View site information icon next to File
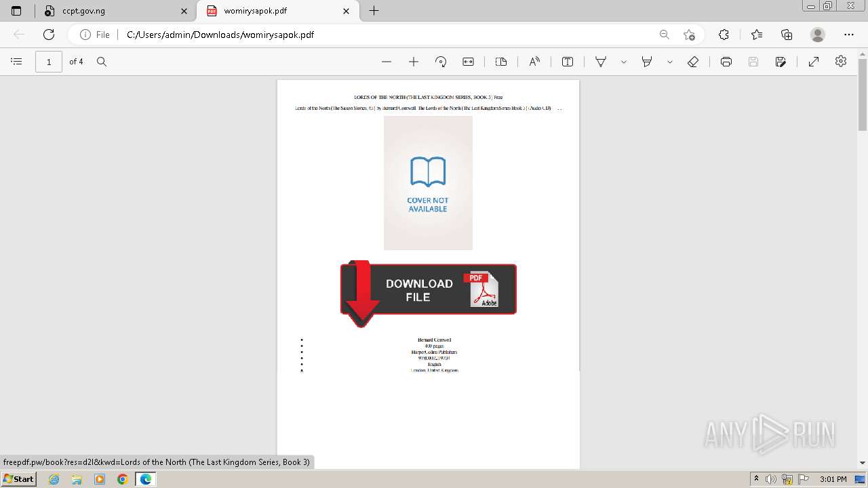The image size is (868, 488). [x=85, y=35]
